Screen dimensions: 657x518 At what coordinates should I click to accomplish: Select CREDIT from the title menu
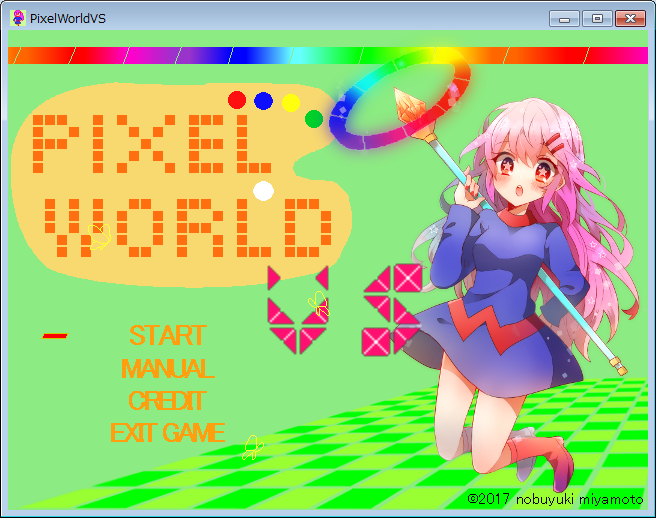pos(167,401)
